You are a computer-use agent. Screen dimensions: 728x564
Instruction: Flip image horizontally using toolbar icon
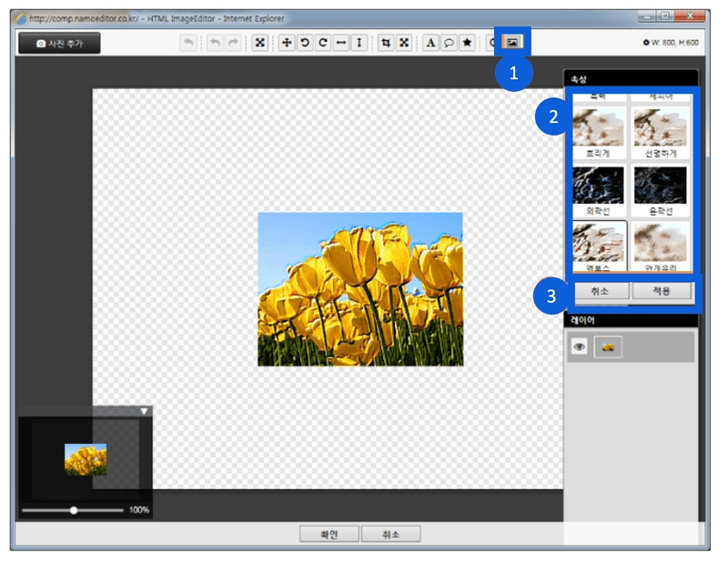341,43
